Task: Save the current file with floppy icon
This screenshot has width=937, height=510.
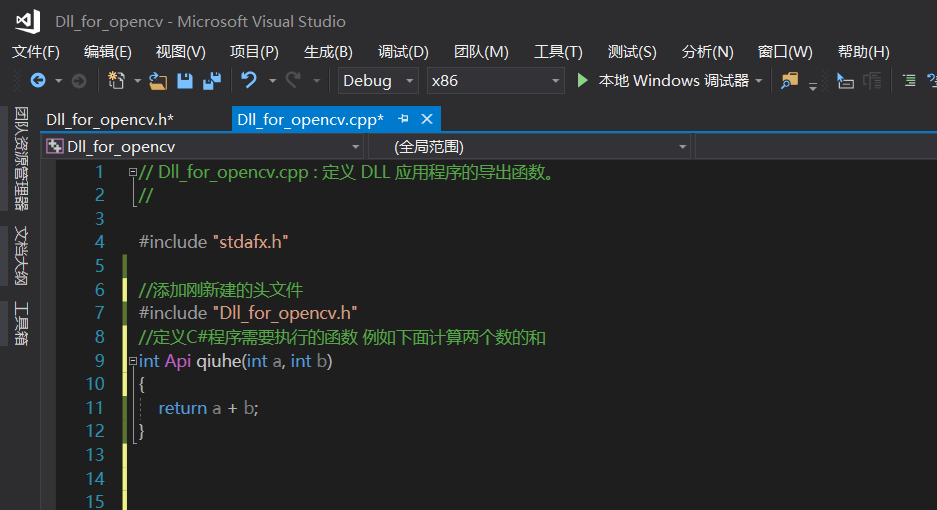Action: 185,81
